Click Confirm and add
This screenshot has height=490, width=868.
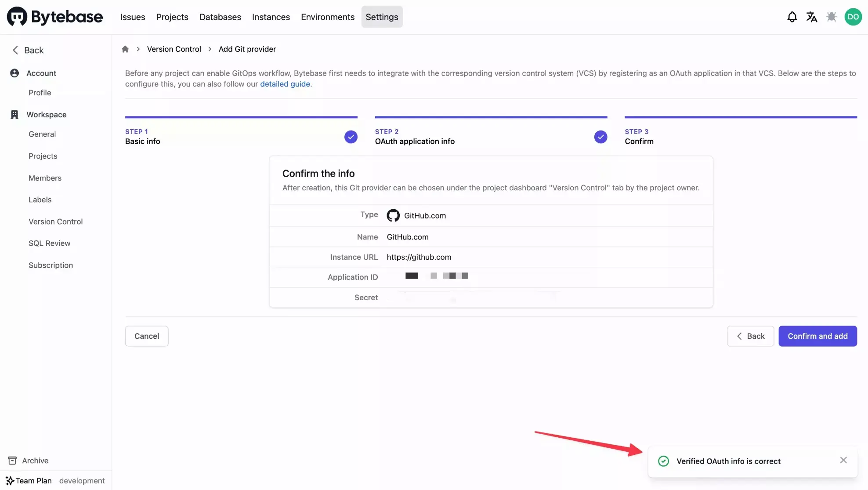(817, 336)
